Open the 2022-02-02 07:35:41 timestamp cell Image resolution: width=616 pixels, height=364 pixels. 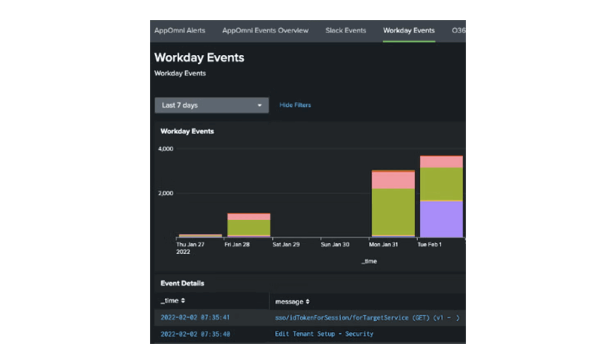pyautogui.click(x=196, y=317)
